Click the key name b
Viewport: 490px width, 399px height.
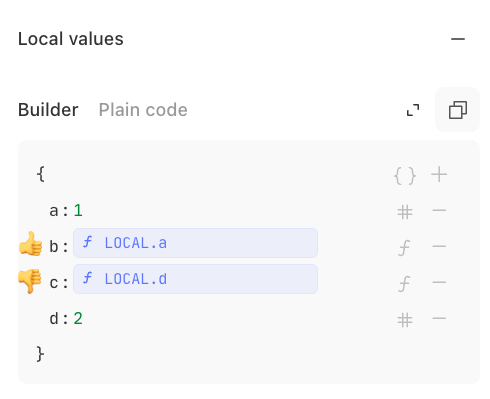[54, 247]
